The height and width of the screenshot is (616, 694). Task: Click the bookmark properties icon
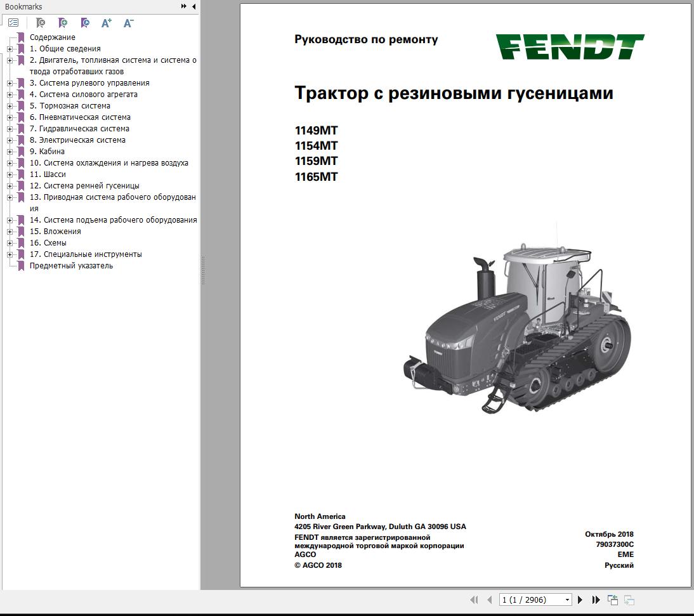point(84,23)
